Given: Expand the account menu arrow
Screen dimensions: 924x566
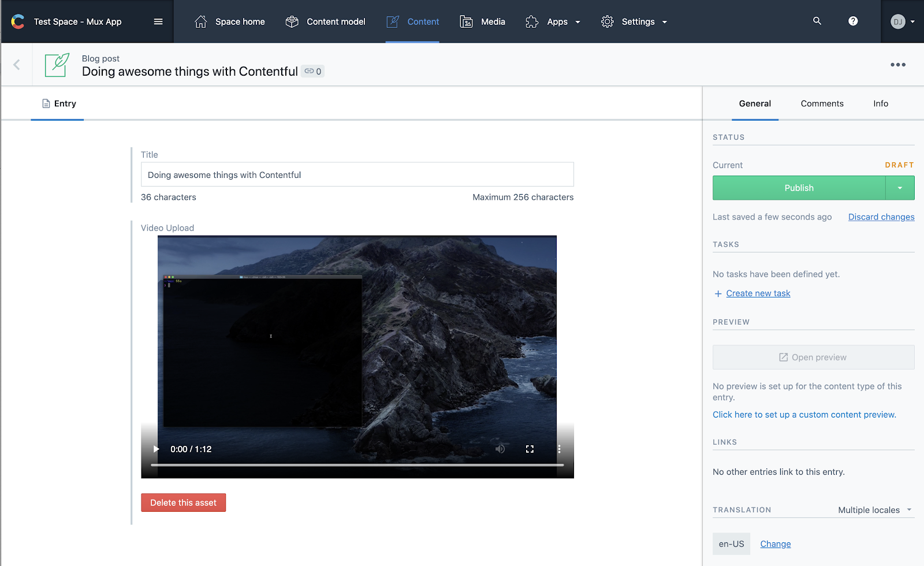Looking at the screenshot, I should (x=912, y=22).
